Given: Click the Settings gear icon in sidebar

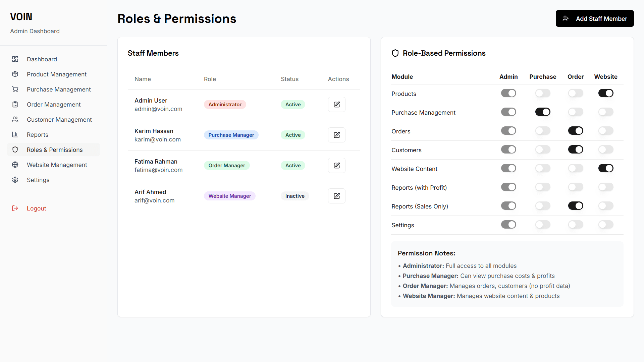Looking at the screenshot, I should click(x=15, y=180).
